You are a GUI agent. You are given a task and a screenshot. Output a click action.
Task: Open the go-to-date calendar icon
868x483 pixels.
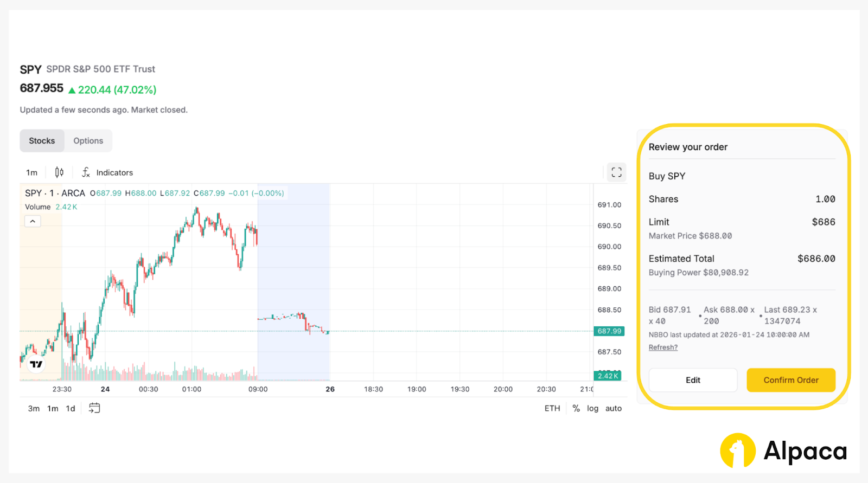click(x=94, y=408)
